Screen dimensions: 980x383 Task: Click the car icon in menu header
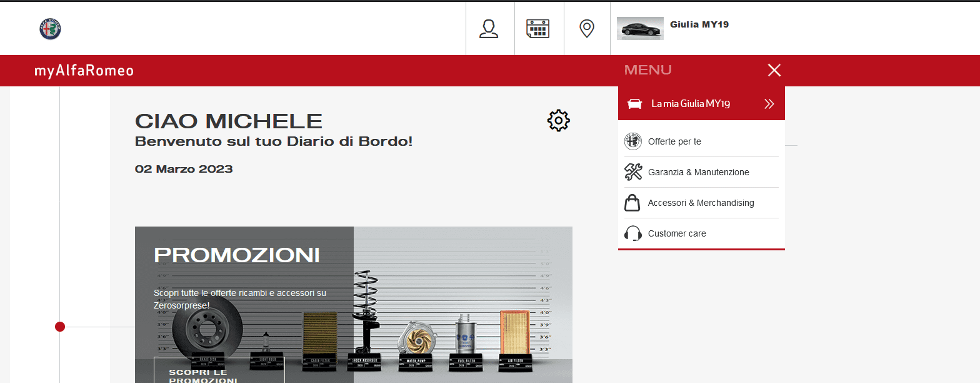(x=634, y=104)
